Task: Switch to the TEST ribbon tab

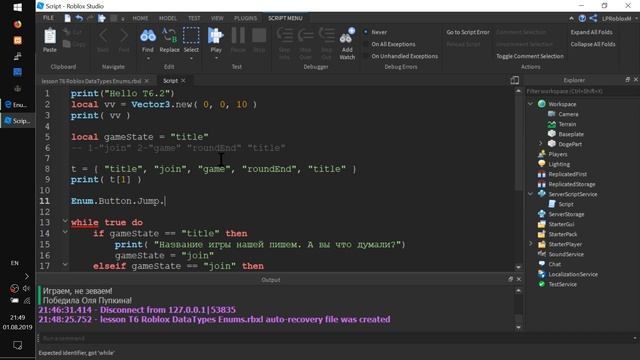Action: [x=194, y=18]
